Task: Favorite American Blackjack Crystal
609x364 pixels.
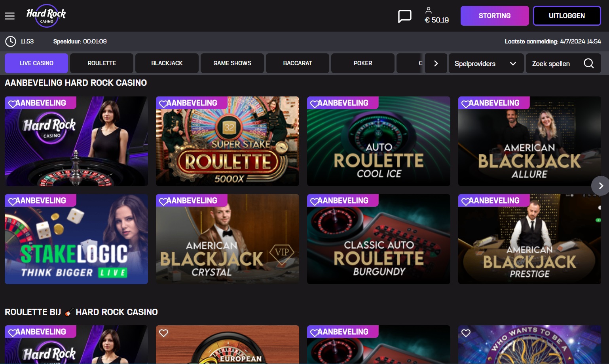Action: tap(163, 201)
